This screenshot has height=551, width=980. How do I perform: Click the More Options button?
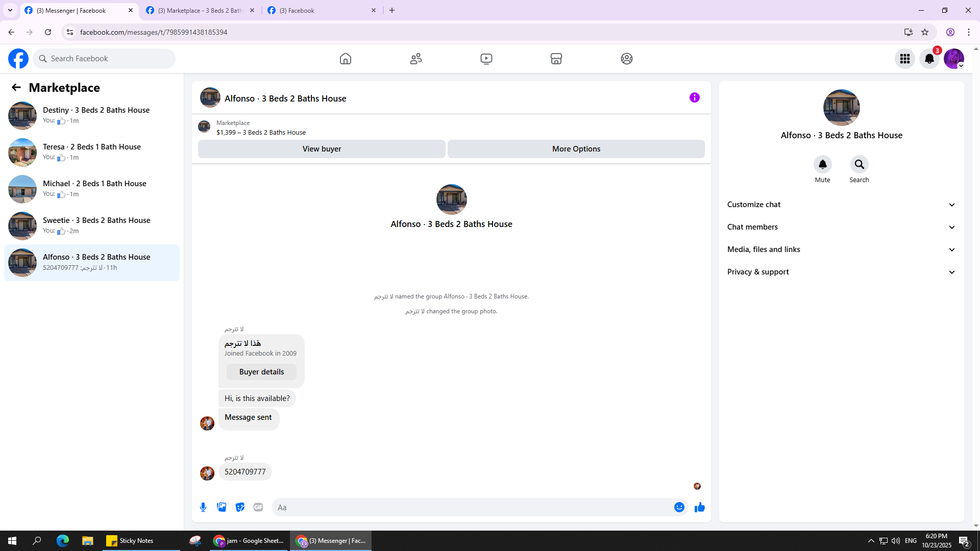click(x=576, y=149)
